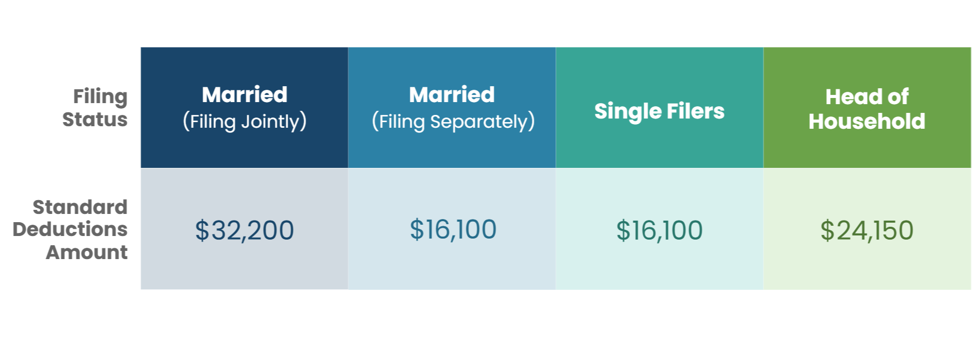Select the "Standard Deductions Amount" row label

click(x=70, y=229)
